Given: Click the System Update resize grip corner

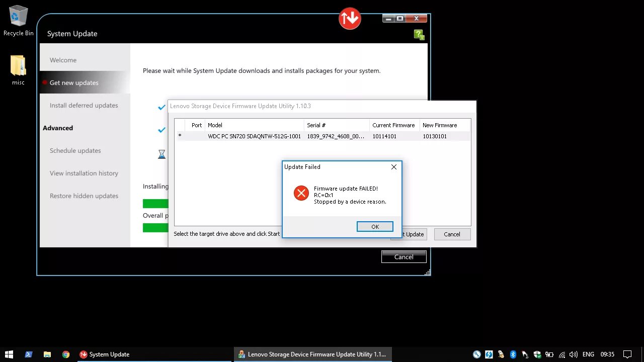Looking at the screenshot, I should coord(428,273).
